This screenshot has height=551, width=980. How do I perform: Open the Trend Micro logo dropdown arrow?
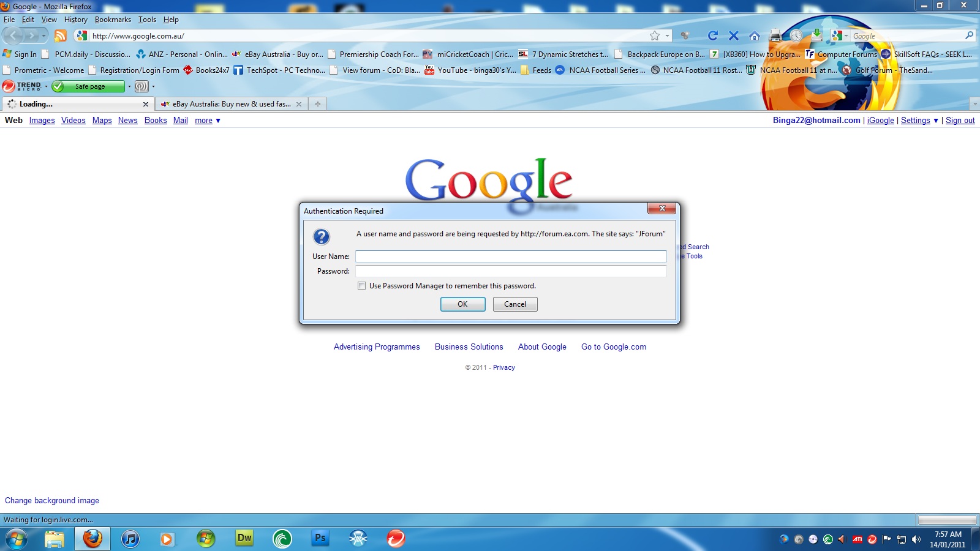[x=46, y=86]
